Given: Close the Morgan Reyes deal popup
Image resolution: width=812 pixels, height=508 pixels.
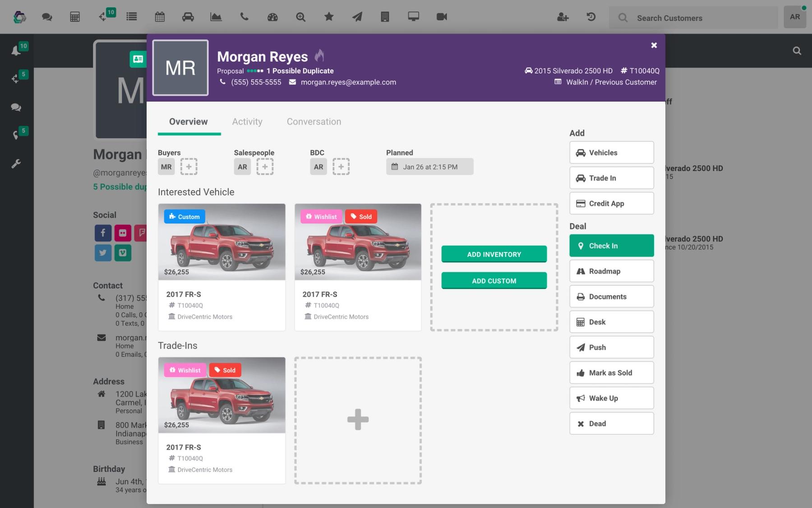Looking at the screenshot, I should click(x=654, y=45).
